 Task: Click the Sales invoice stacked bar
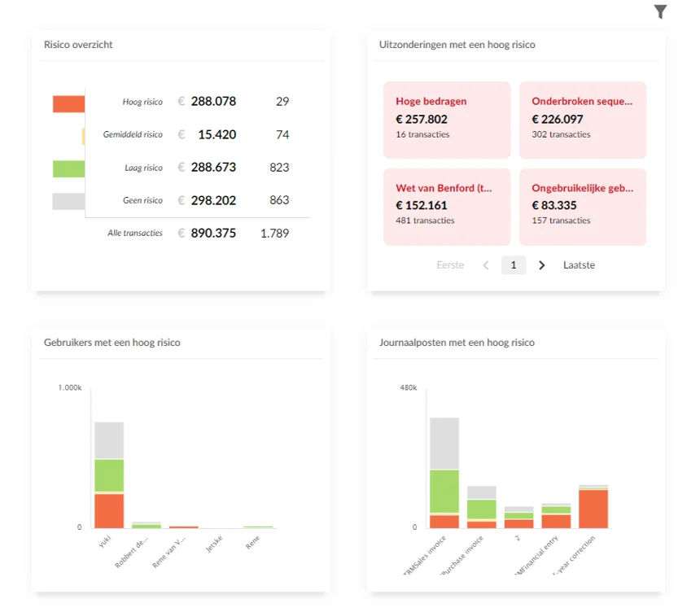(x=444, y=473)
